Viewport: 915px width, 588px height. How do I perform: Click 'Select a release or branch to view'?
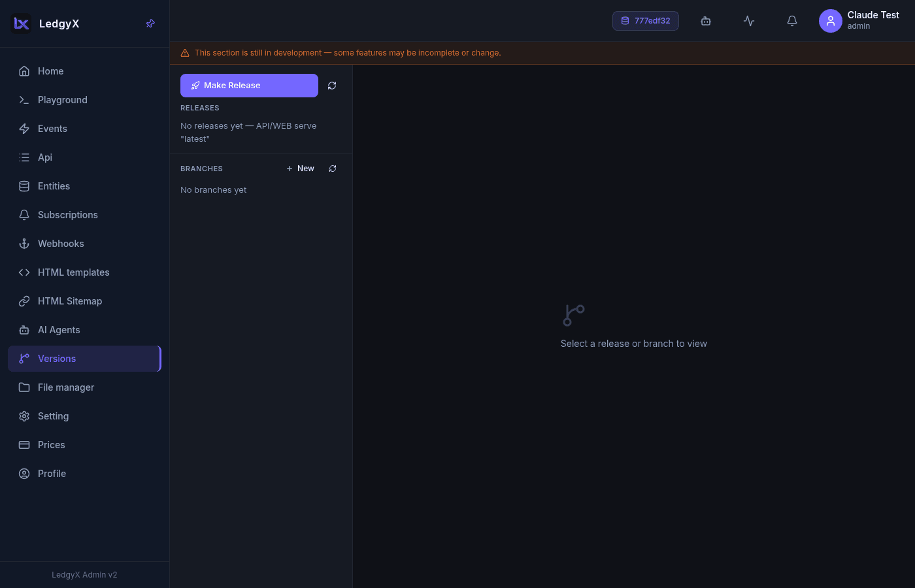click(634, 344)
